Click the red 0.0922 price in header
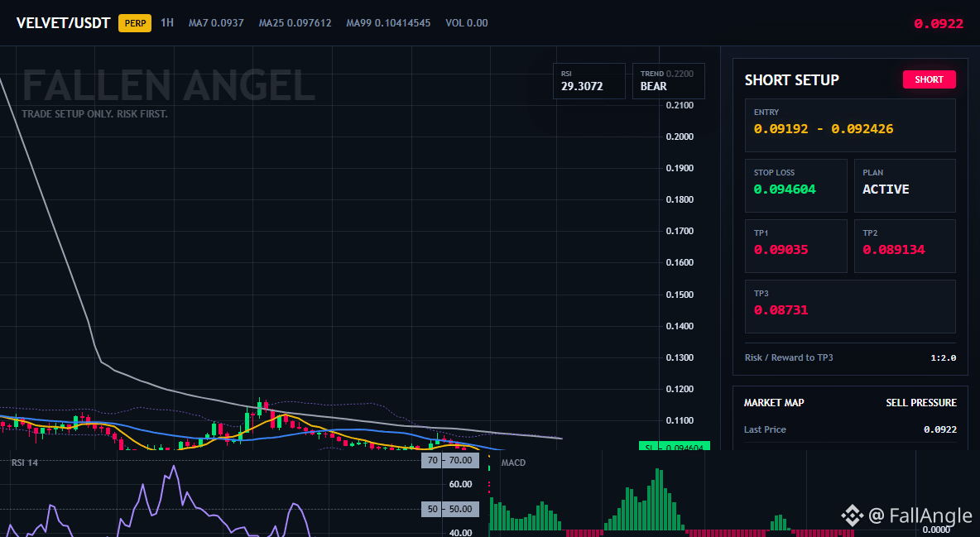 coord(938,24)
